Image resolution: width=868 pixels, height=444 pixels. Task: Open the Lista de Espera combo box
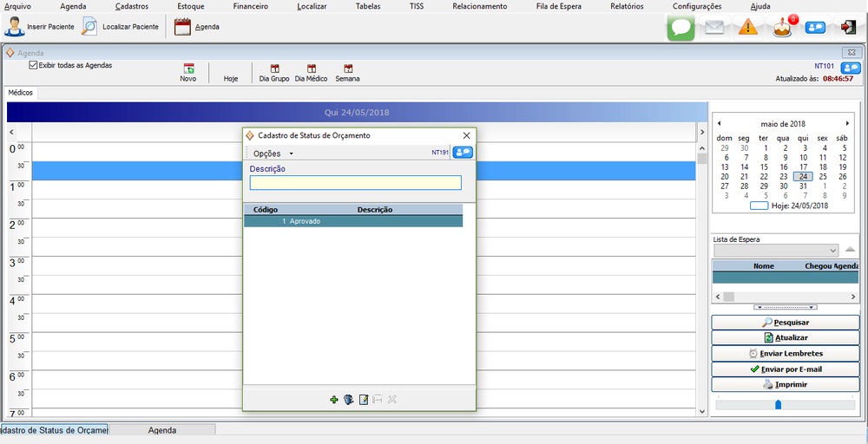coord(832,250)
